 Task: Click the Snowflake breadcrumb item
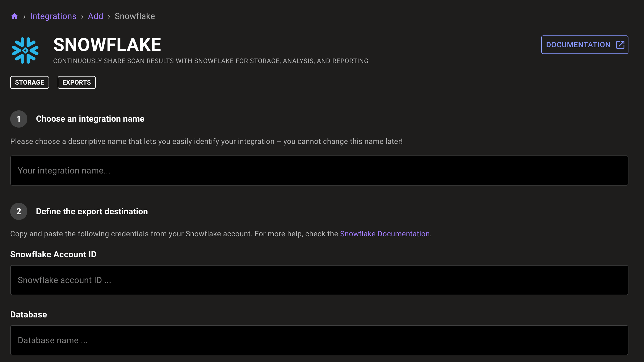(x=135, y=16)
